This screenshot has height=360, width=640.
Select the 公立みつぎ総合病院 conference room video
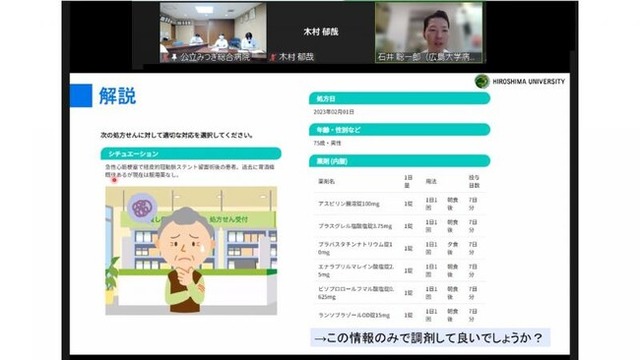[213, 33]
